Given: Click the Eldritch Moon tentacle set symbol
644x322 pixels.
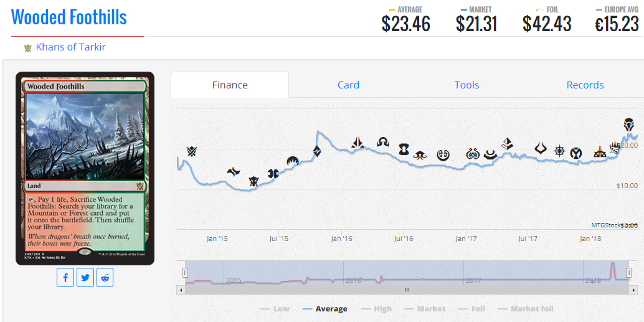Looking at the screenshot, I should pos(420,155).
